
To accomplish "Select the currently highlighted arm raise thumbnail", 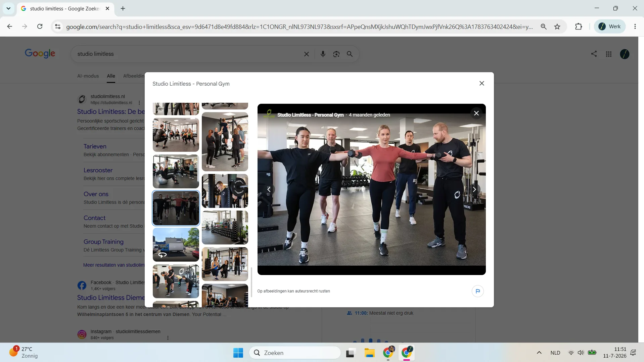I will (x=176, y=208).
